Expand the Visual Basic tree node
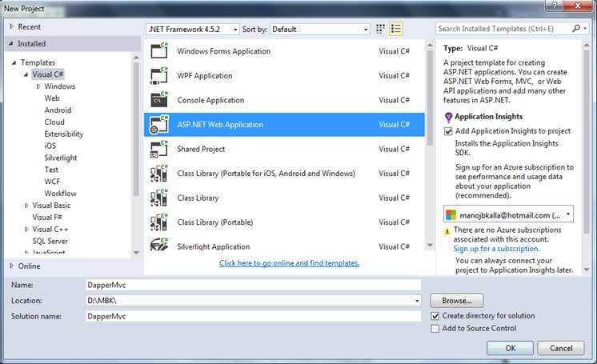 pos(26,206)
